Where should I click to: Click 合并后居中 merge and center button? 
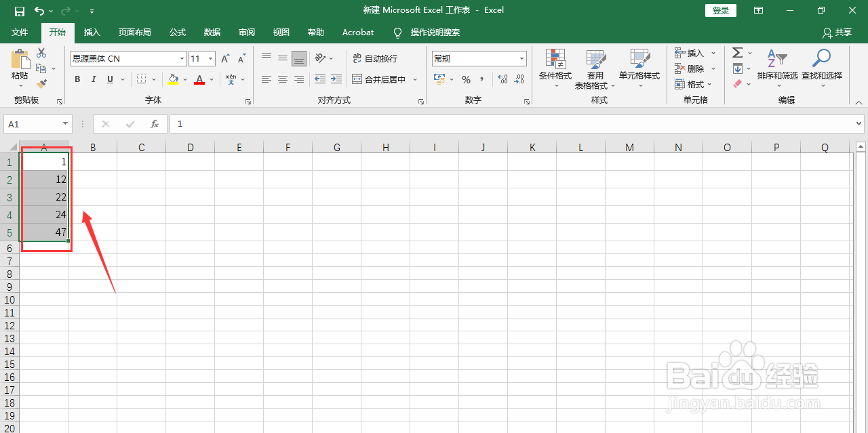click(379, 79)
